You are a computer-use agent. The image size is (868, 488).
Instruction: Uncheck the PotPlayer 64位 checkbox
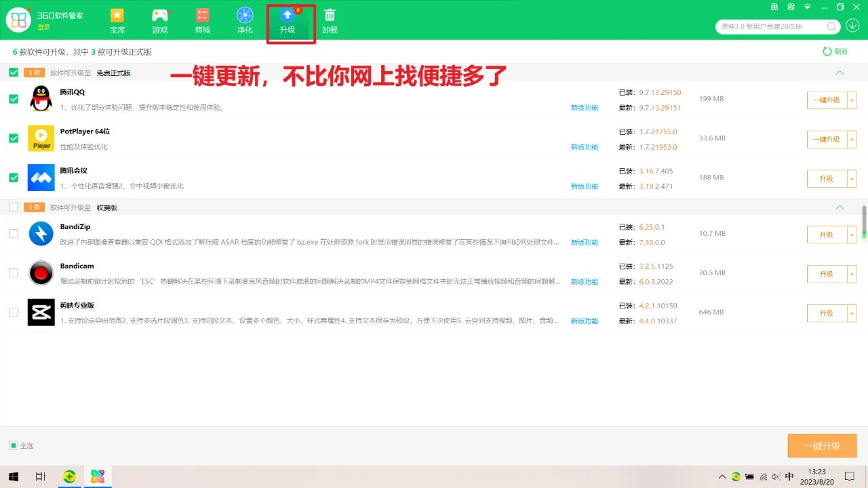pos(14,138)
